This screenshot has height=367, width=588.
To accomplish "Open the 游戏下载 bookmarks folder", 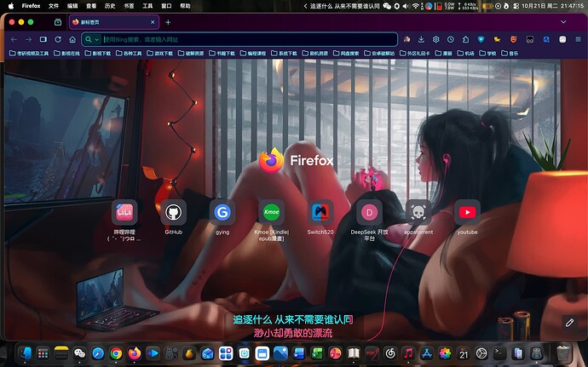I will coord(159,54).
